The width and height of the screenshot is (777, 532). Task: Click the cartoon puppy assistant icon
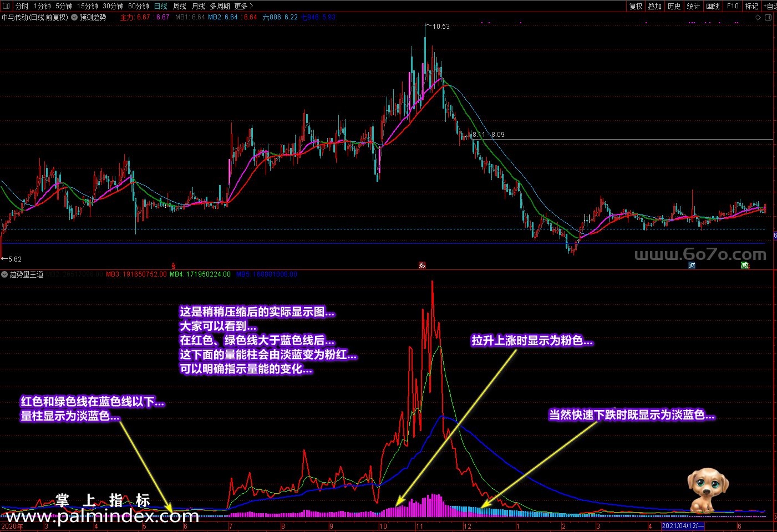tap(708, 491)
